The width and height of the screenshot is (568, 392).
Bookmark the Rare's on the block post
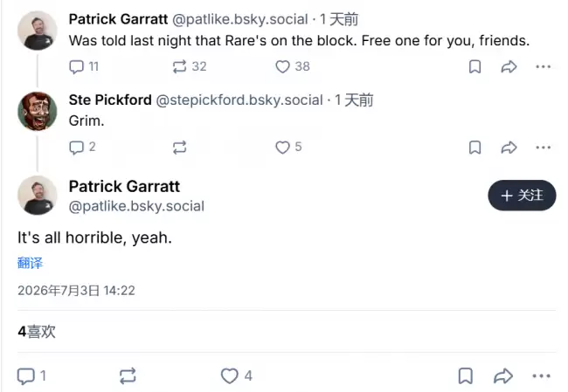click(x=474, y=66)
